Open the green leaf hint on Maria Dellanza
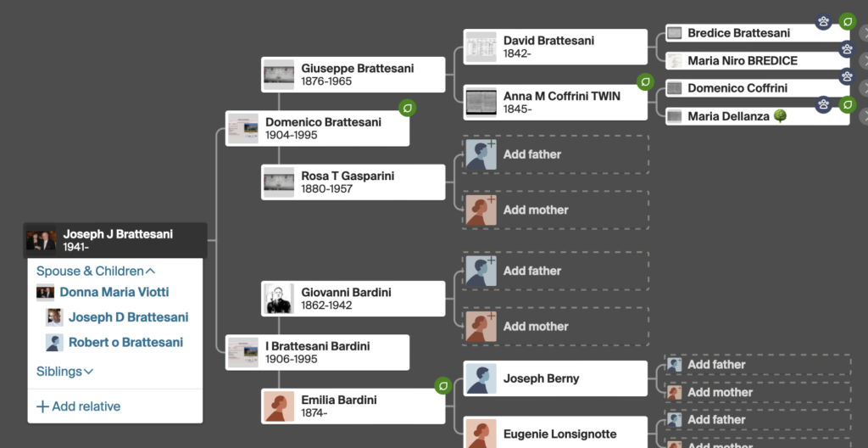868x448 pixels. [x=848, y=104]
